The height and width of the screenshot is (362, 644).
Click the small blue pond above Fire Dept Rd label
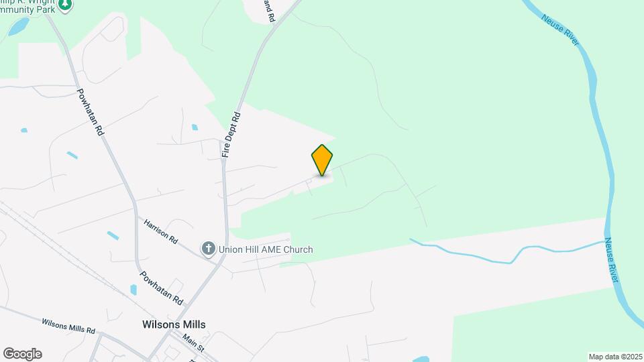(x=195, y=127)
